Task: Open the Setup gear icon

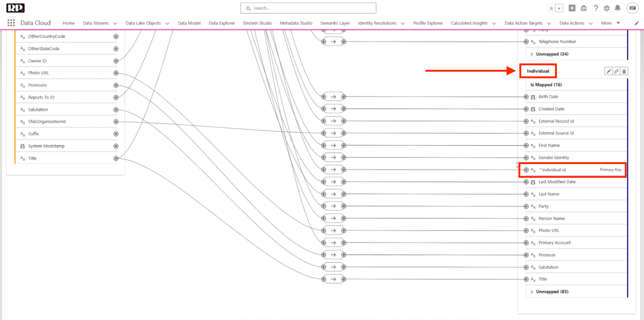Action: (x=607, y=8)
